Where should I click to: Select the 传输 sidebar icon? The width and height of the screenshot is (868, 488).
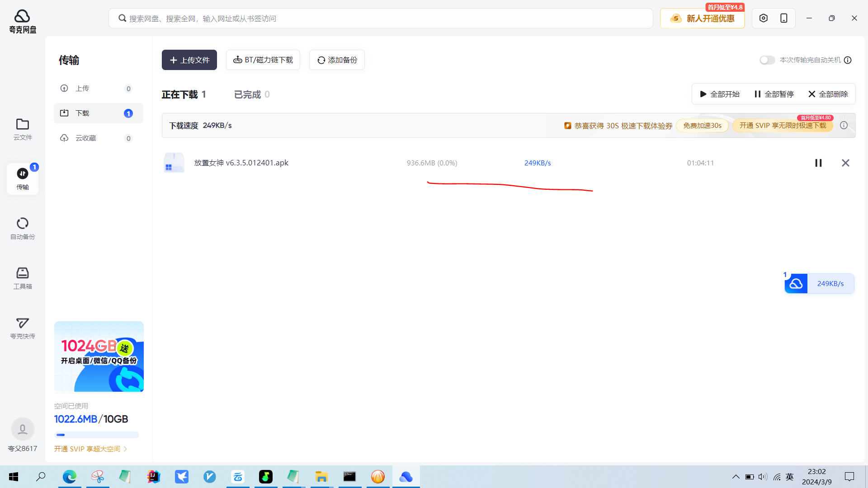tap(23, 179)
